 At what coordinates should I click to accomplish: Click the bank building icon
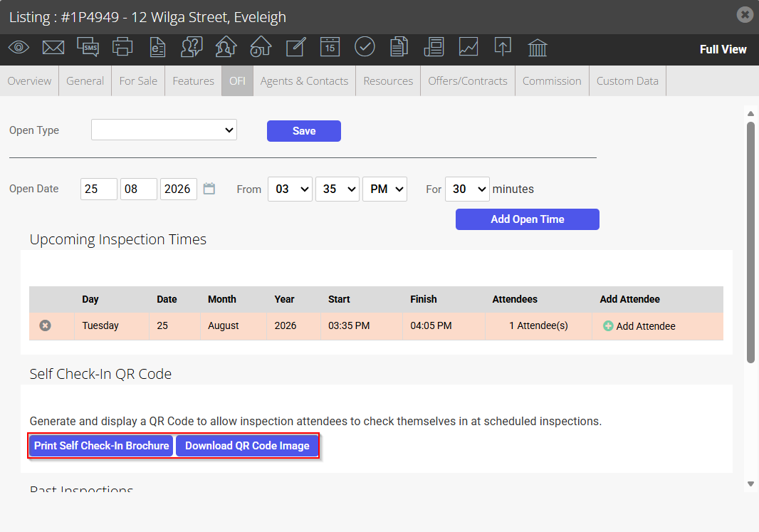coord(538,48)
